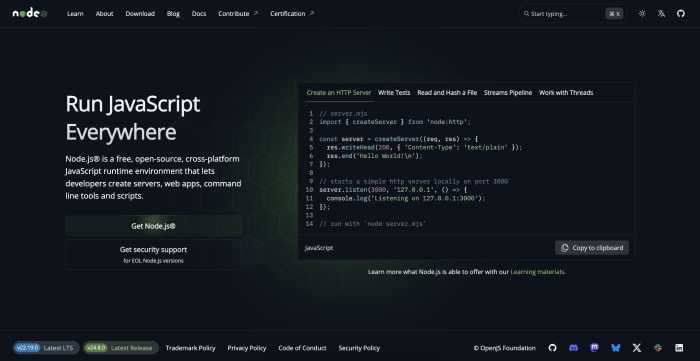Open the Privacy Policy link

(x=247, y=348)
